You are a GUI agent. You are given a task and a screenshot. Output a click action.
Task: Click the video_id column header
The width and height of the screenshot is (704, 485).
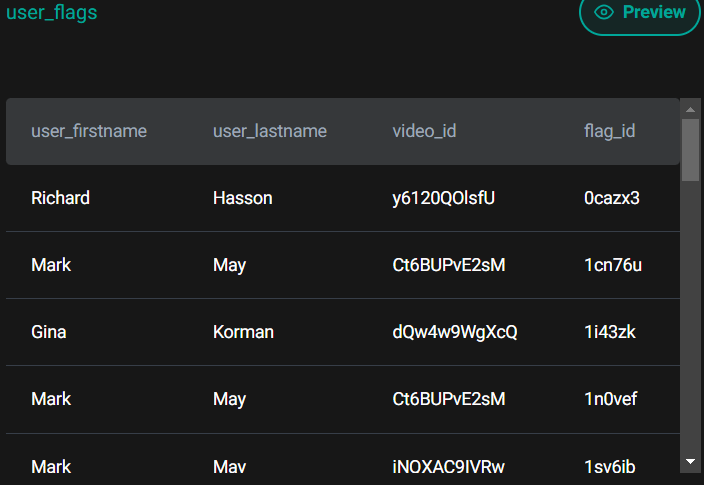click(x=424, y=131)
